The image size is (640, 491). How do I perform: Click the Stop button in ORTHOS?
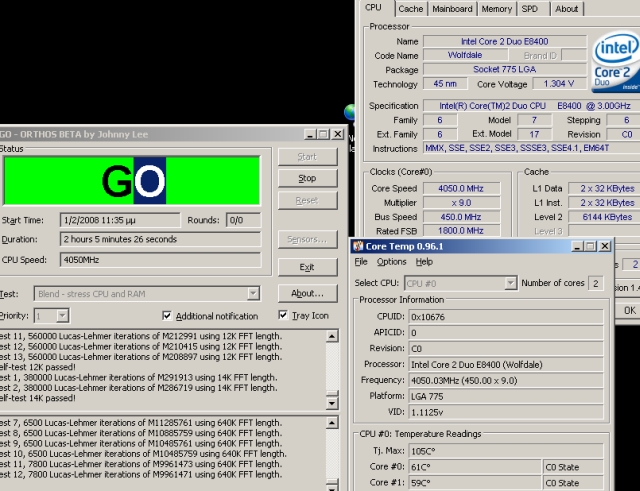(x=307, y=178)
